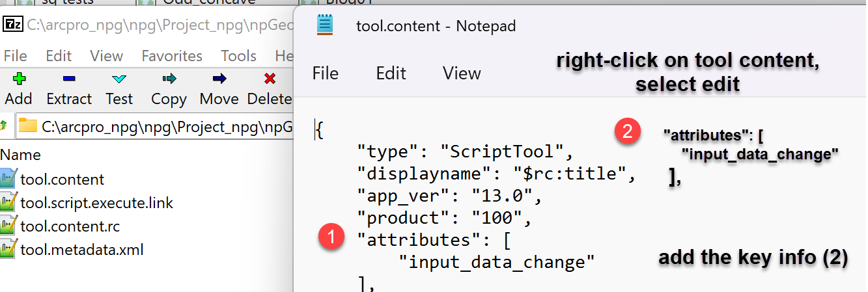
Task: Click the 7-Zip address path field
Action: (163, 126)
